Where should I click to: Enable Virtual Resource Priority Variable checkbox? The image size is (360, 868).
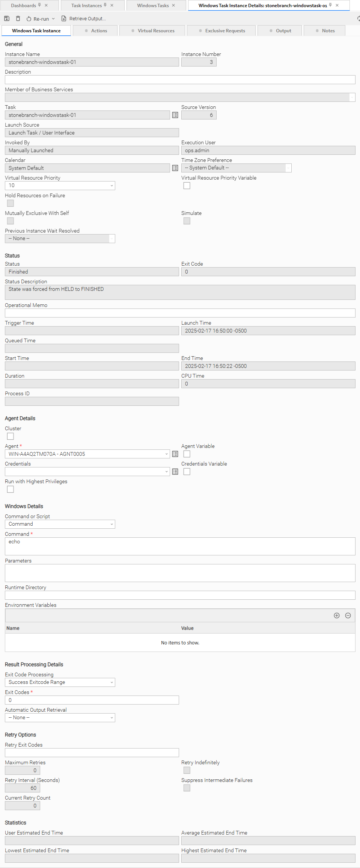coord(187,186)
